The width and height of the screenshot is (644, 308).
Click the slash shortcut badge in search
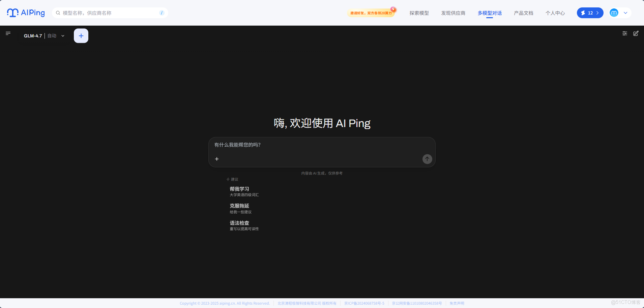[x=162, y=13]
